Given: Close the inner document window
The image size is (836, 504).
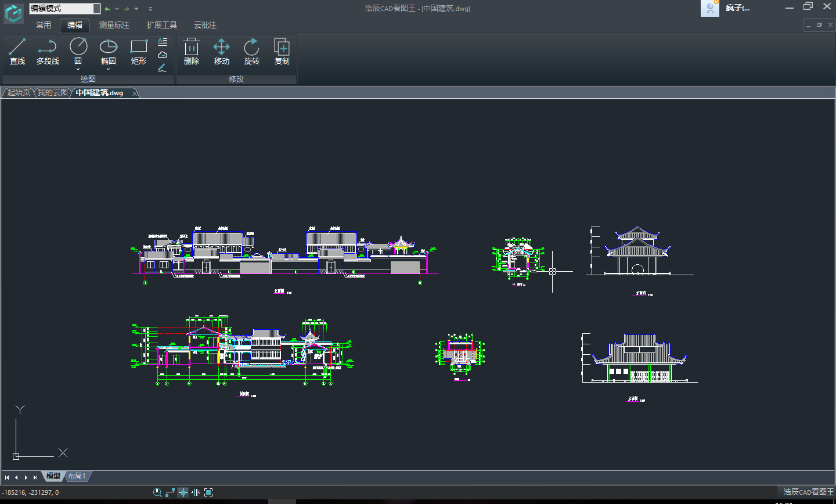Looking at the screenshot, I should click(x=830, y=25).
